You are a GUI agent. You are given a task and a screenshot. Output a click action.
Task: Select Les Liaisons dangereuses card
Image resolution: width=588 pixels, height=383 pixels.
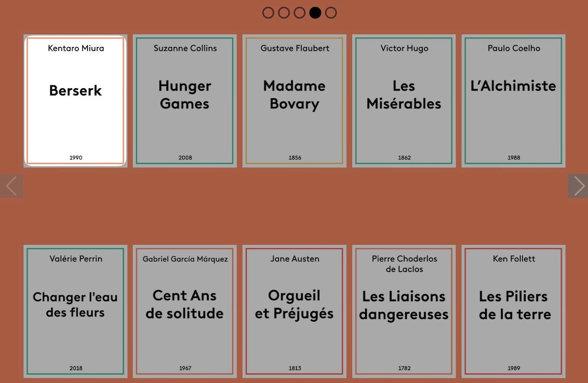[x=404, y=311]
